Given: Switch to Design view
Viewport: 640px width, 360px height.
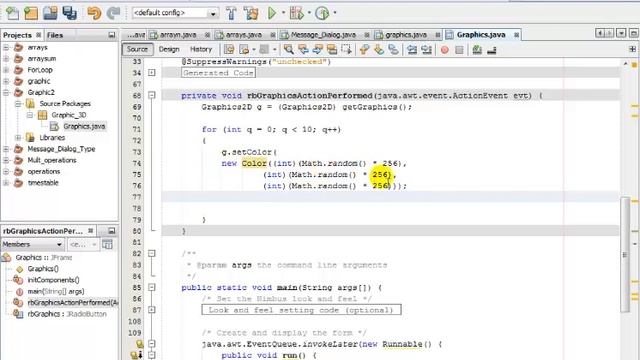Looking at the screenshot, I should point(169,49).
